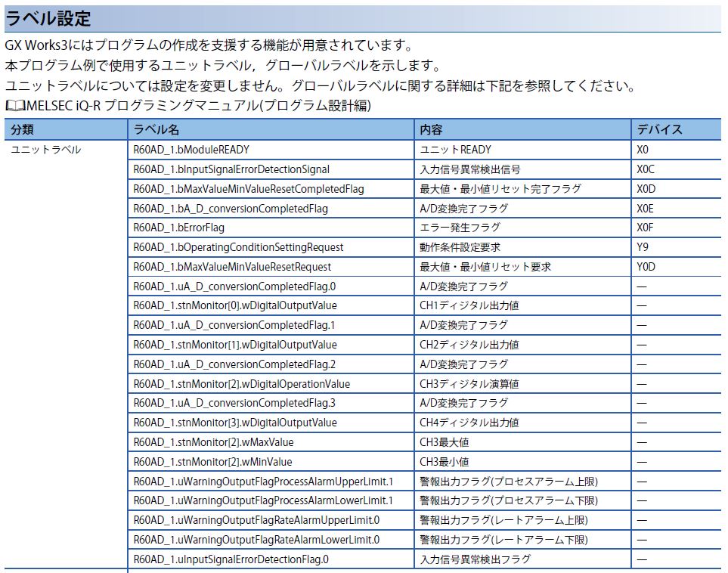This screenshot has height=573, width=728.
Task: Click the X0C device cell
Action: pyautogui.click(x=646, y=169)
